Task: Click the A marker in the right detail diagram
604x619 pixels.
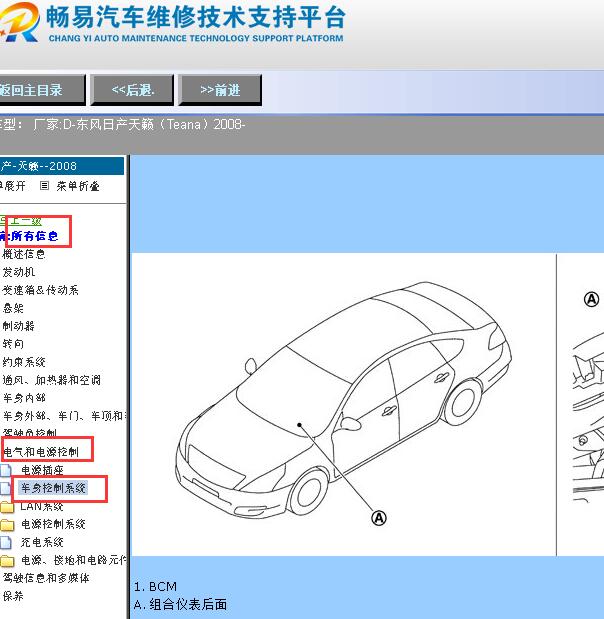Action: (x=591, y=299)
